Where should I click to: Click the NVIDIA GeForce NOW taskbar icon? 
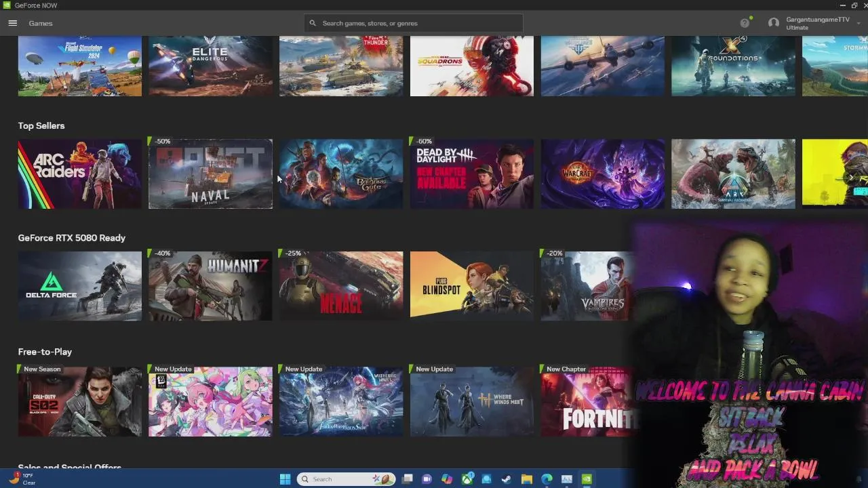[587, 479]
